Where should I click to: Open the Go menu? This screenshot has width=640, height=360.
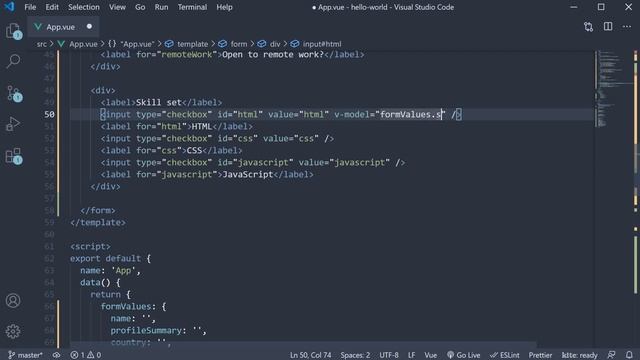pos(140,7)
